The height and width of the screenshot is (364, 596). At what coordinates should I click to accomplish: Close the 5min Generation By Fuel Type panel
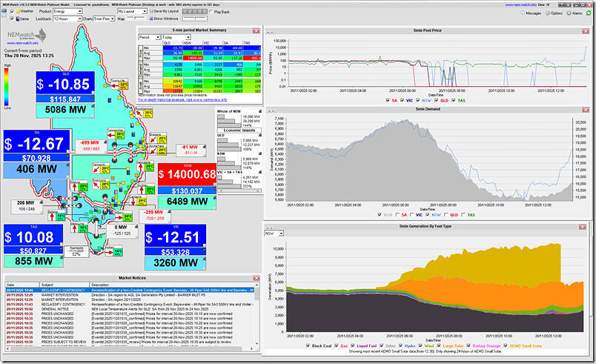tap(583, 227)
